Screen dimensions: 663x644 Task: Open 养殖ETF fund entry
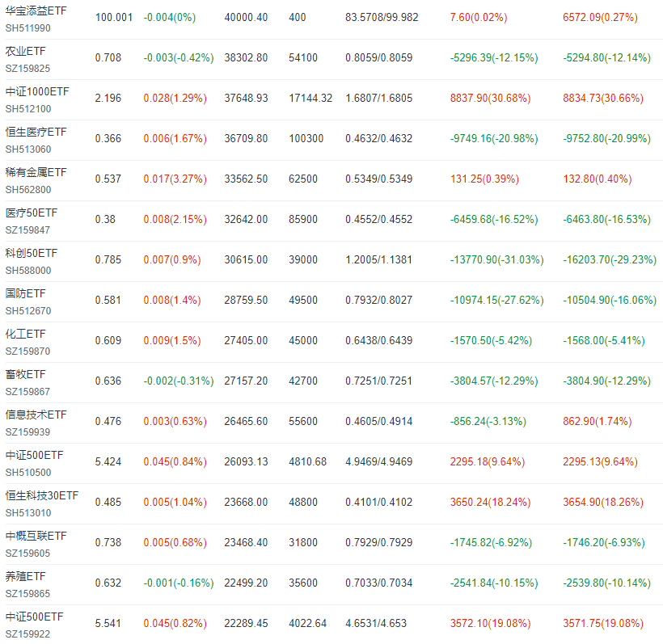coord(25,576)
